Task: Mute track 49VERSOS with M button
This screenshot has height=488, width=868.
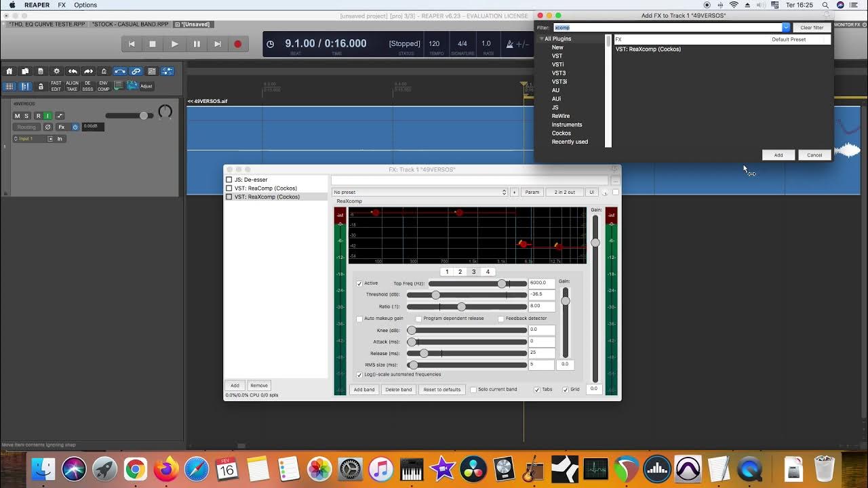Action: [x=18, y=116]
